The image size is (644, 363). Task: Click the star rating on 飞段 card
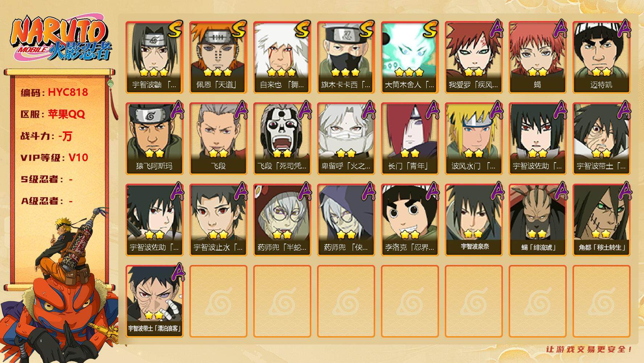click(218, 153)
